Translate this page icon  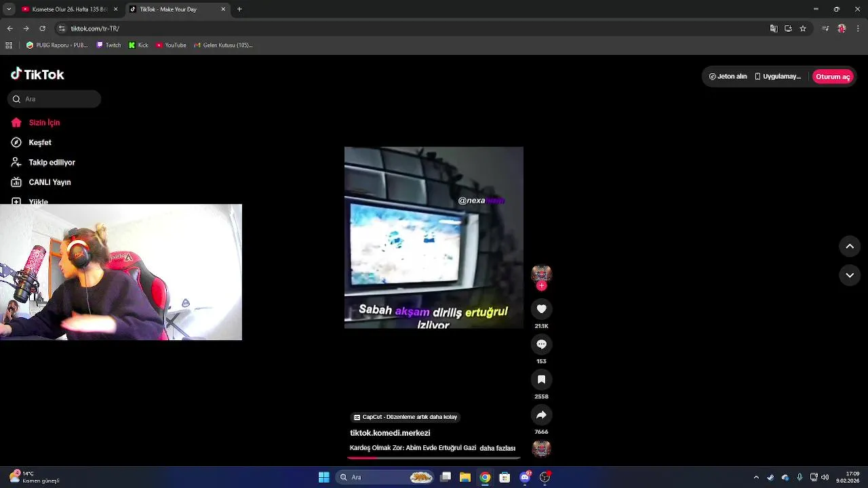774,28
